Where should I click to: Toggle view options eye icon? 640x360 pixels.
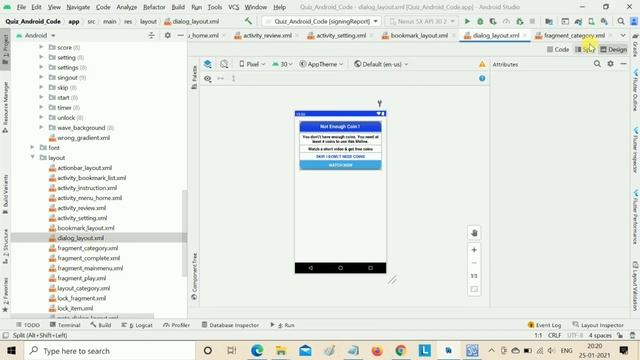pos(207,78)
